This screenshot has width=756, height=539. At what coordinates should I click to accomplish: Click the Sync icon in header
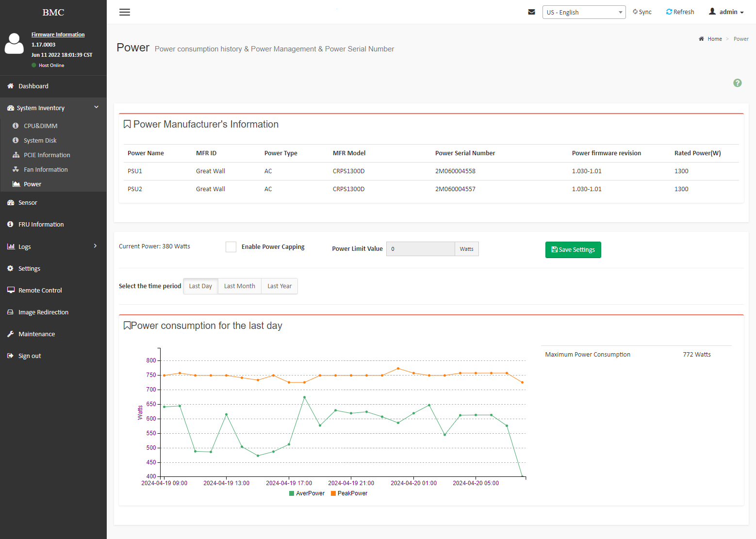pyautogui.click(x=635, y=12)
